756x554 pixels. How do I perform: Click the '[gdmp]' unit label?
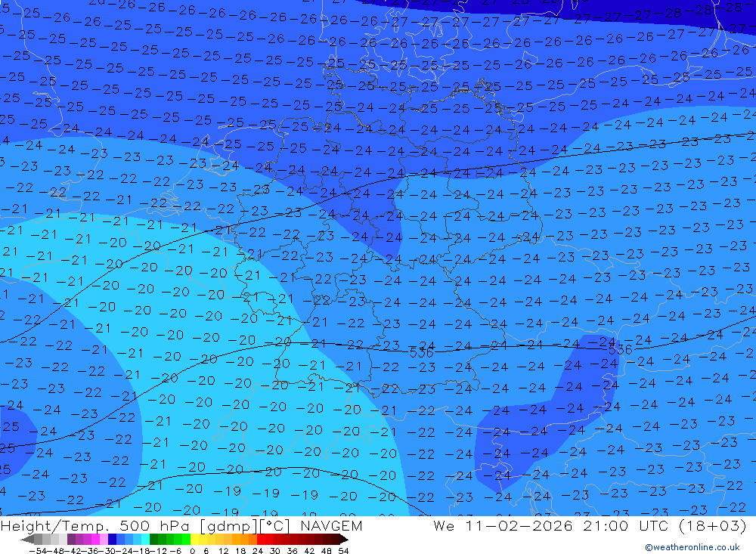pos(230,526)
